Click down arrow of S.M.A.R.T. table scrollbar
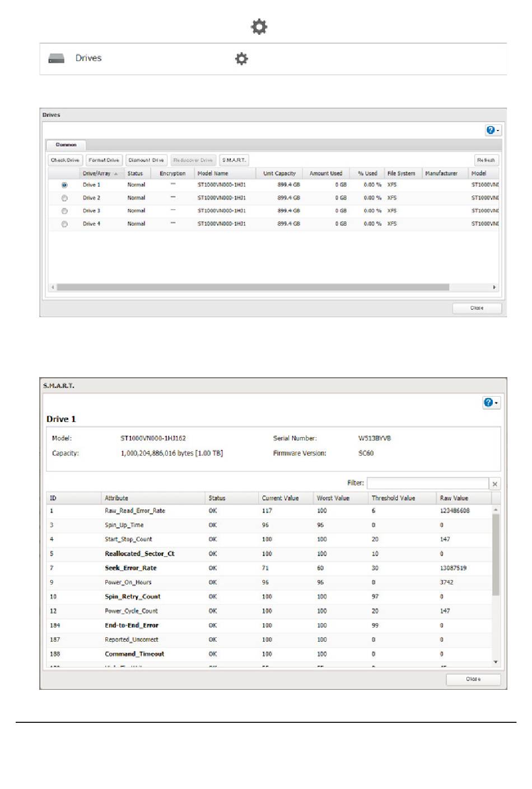The height and width of the screenshot is (789, 532). 495,662
